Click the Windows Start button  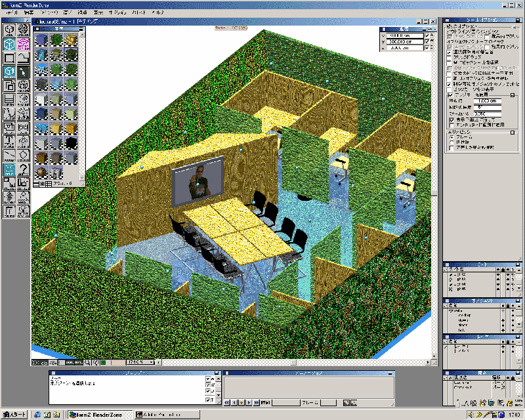coord(15,415)
